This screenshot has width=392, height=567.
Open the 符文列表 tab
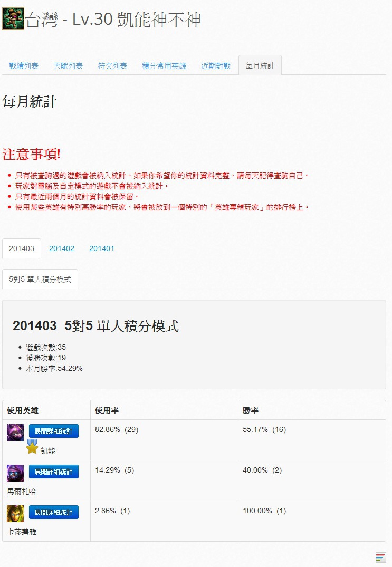coord(112,66)
